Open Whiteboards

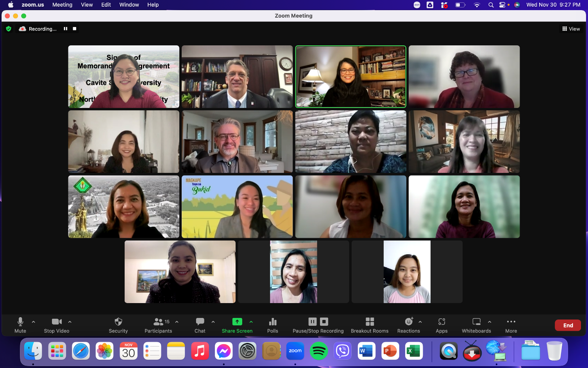tap(476, 325)
